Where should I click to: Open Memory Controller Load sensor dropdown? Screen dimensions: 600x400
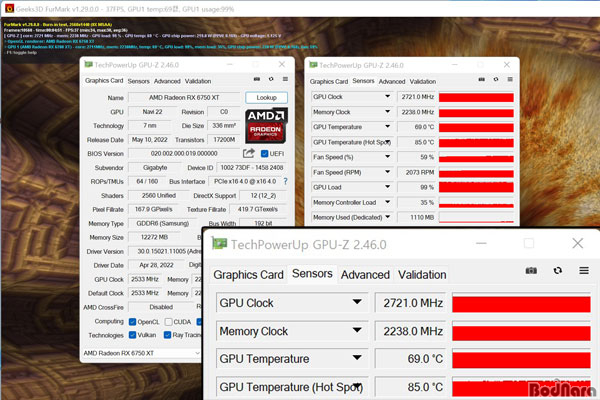click(387, 202)
